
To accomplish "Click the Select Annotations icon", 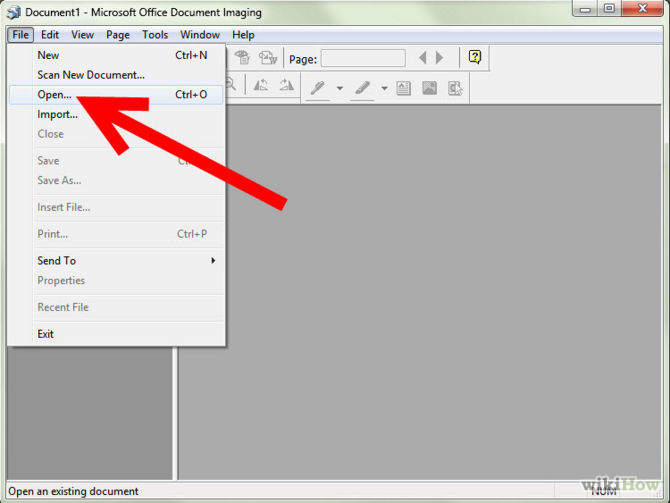I will click(x=455, y=88).
